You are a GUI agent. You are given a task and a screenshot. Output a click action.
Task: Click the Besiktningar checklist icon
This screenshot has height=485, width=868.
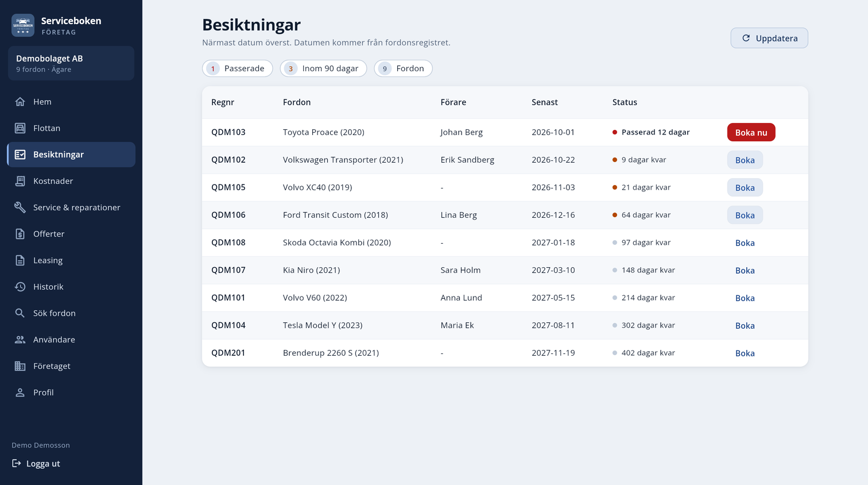tap(20, 155)
